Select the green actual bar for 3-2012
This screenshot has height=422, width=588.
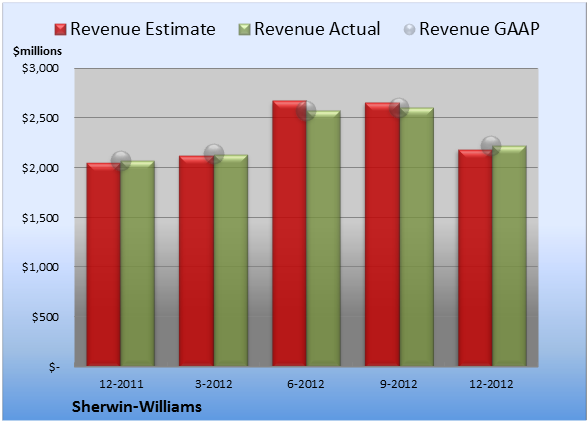click(231, 260)
